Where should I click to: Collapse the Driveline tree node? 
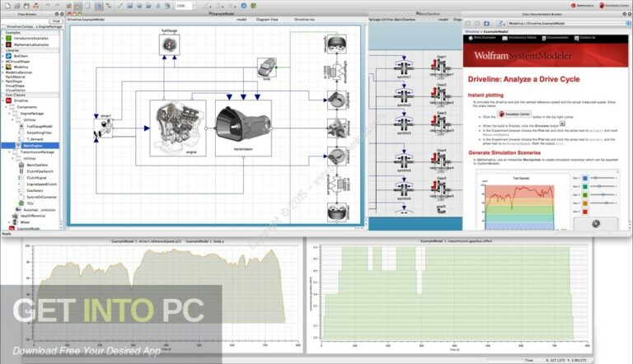point(3,100)
